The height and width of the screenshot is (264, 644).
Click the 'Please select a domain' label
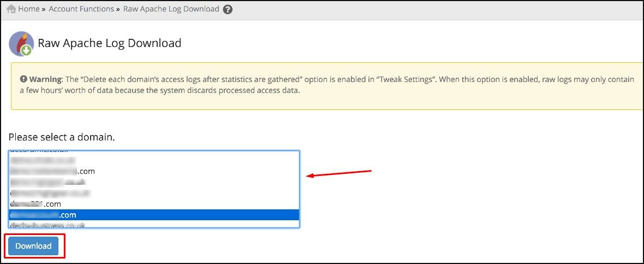pos(62,137)
